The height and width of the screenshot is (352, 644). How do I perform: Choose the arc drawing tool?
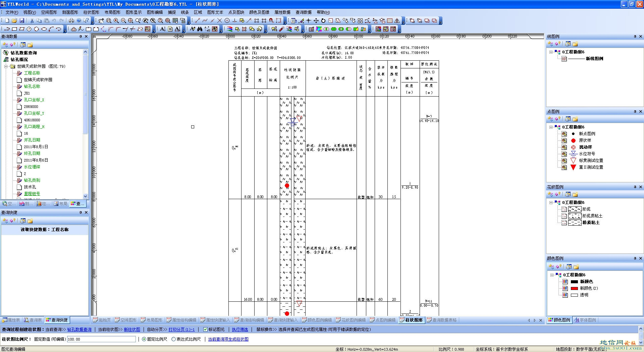[x=51, y=29]
